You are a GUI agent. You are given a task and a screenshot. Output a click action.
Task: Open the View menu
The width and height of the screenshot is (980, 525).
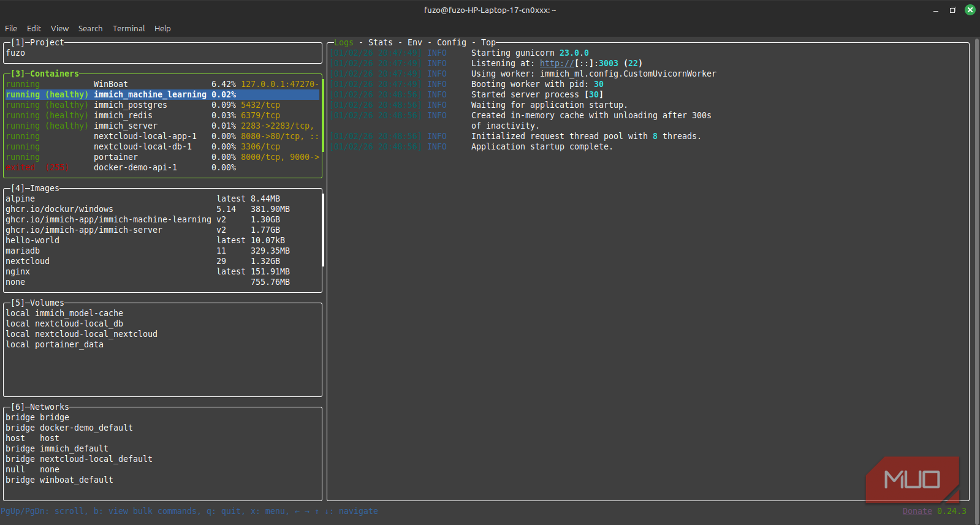point(59,28)
